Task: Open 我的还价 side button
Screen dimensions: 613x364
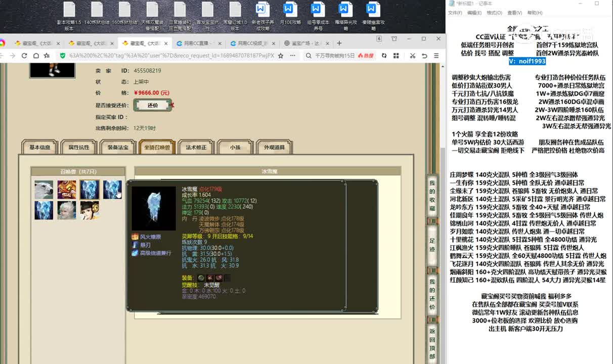Action: click(x=432, y=294)
